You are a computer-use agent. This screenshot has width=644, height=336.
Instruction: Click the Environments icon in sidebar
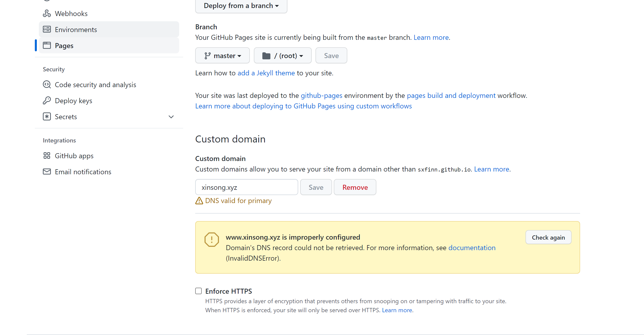click(x=47, y=30)
